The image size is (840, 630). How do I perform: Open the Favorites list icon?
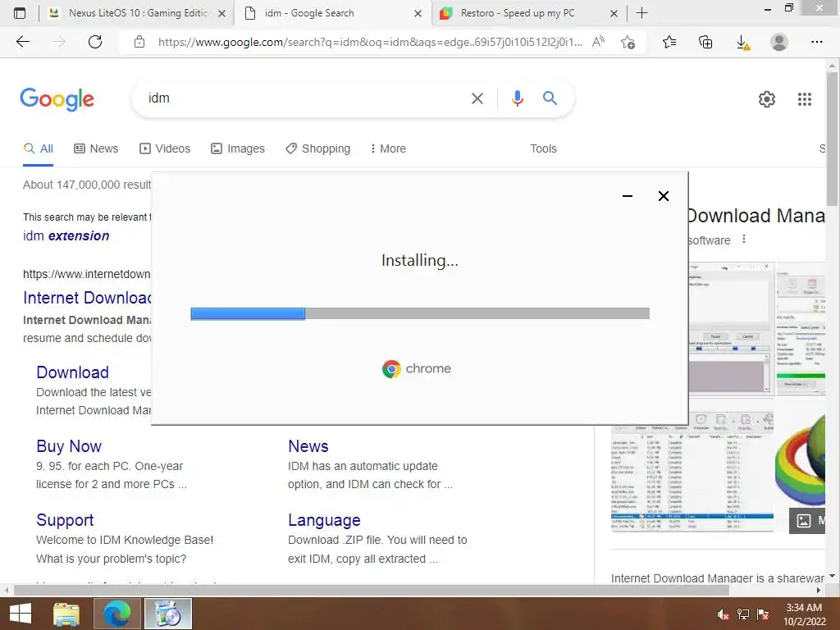(669, 42)
